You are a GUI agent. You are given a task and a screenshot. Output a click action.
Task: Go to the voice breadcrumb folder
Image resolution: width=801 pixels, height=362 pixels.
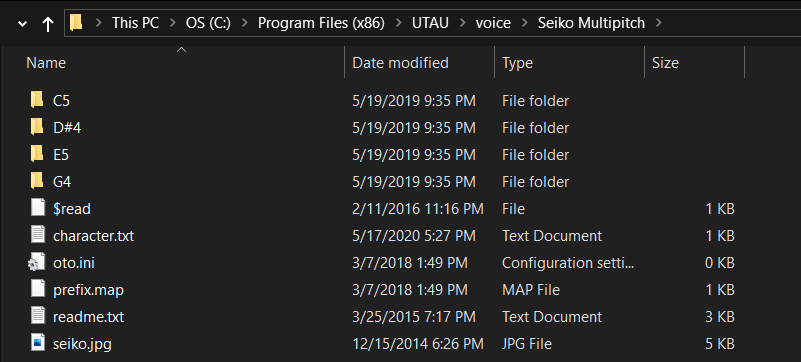click(x=493, y=23)
